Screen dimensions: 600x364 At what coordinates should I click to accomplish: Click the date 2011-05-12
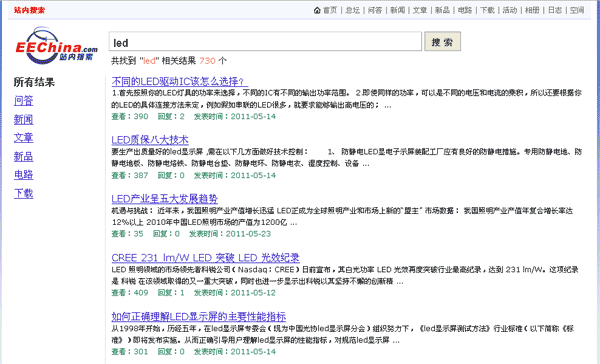(x=253, y=293)
